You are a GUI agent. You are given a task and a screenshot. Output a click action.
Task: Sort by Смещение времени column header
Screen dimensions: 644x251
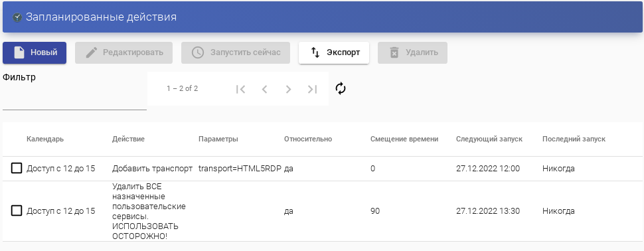[x=404, y=139]
